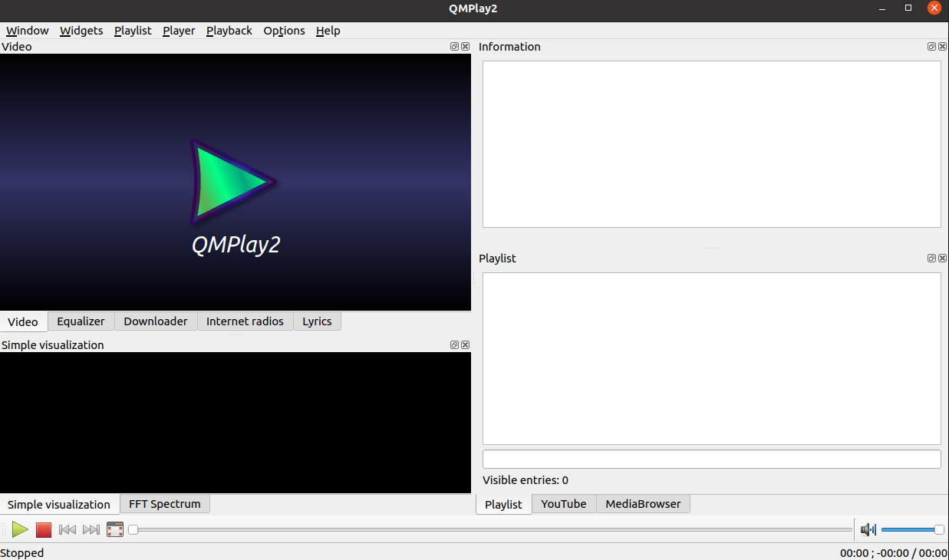949x560 pixels.
Task: Switch to the Equalizer tab
Action: [81, 321]
